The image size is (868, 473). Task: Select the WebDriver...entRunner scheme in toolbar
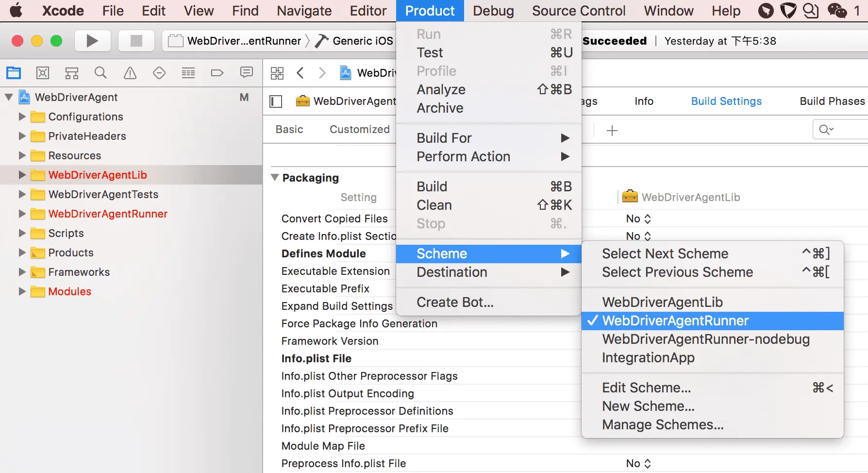[x=234, y=41]
